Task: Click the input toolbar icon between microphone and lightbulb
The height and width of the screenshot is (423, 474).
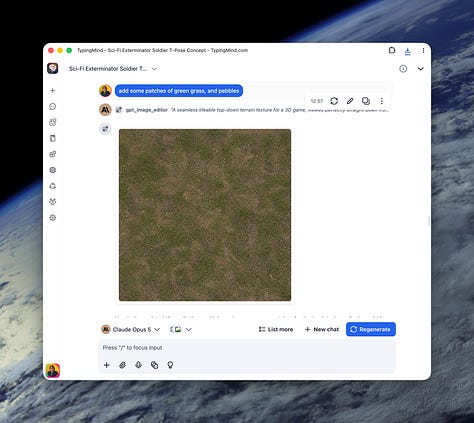Action: (x=154, y=365)
